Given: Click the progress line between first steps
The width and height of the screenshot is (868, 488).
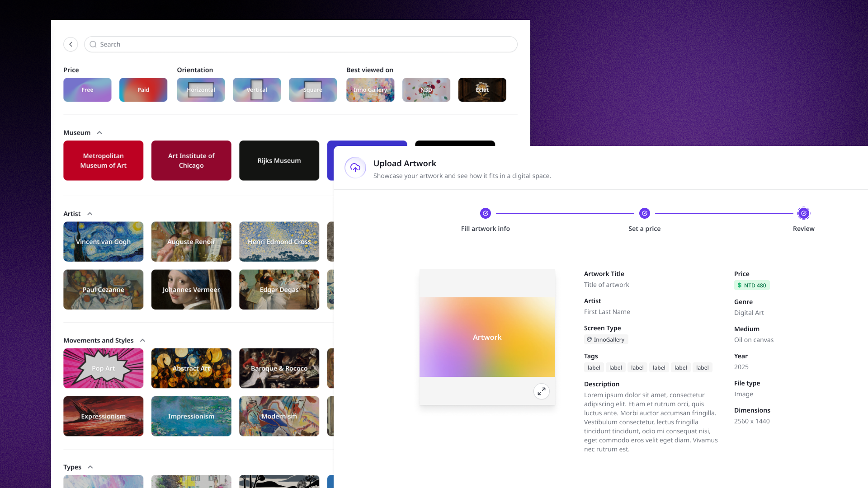Looking at the screenshot, I should coord(565,213).
